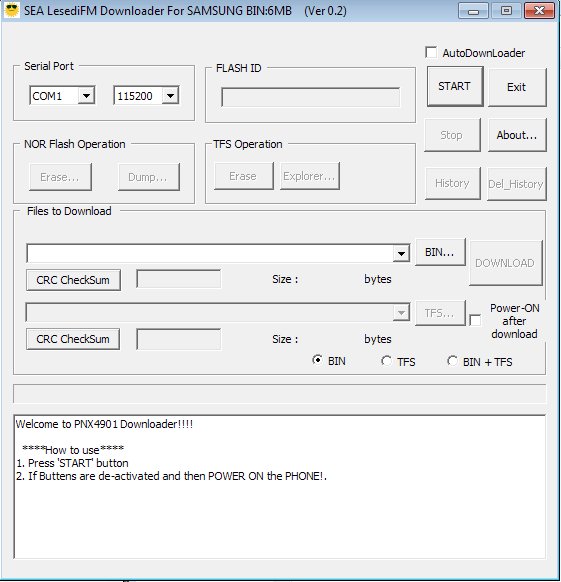561x582 pixels.
Task: Maximize the downloader window
Action: click(x=506, y=10)
